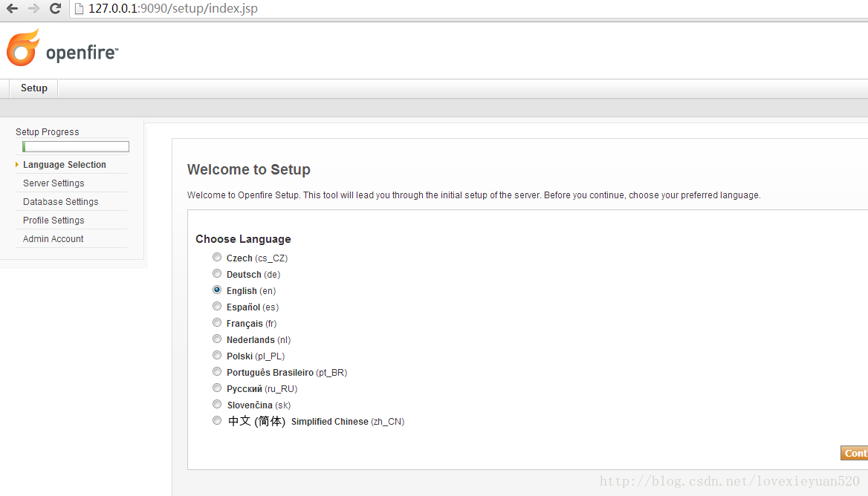868x496 pixels.
Task: Select English (en) radio button
Action: [217, 290]
